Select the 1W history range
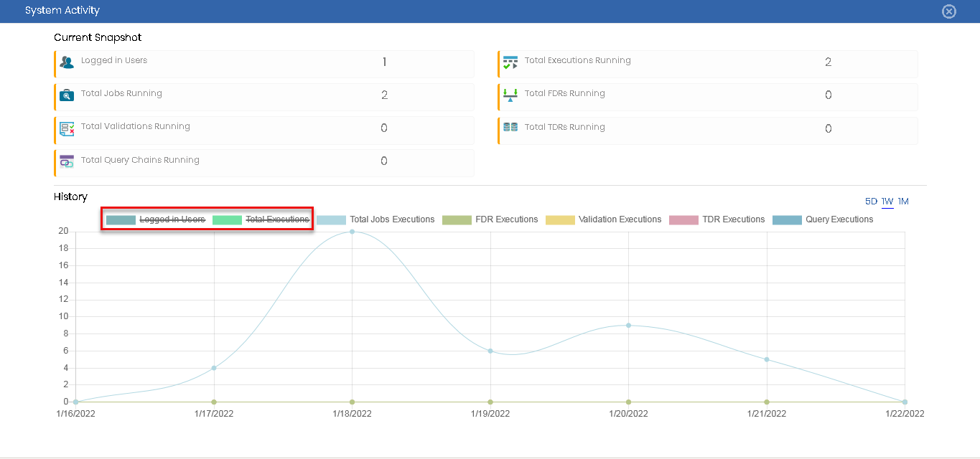Viewport: 980px width, 459px height. [x=887, y=202]
